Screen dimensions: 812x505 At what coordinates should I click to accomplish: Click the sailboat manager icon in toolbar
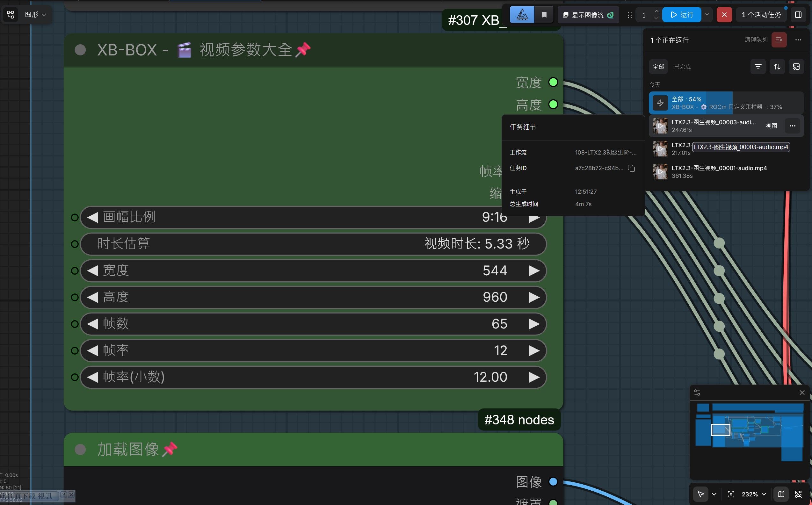click(522, 15)
